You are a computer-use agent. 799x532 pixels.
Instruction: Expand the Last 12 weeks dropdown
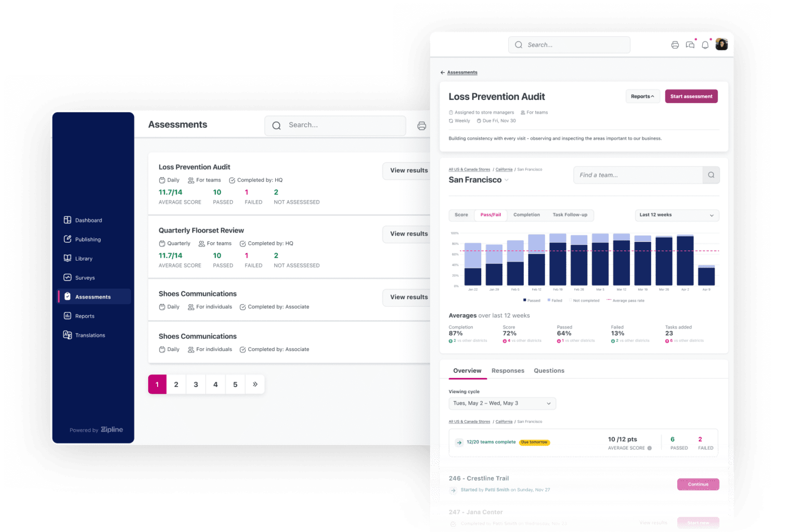click(676, 215)
